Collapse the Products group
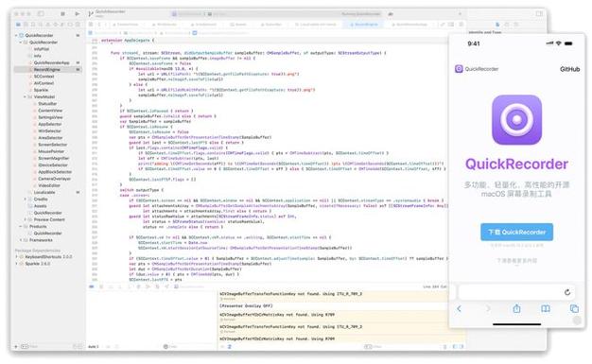This screenshot has height=364, width=592. click(x=21, y=226)
